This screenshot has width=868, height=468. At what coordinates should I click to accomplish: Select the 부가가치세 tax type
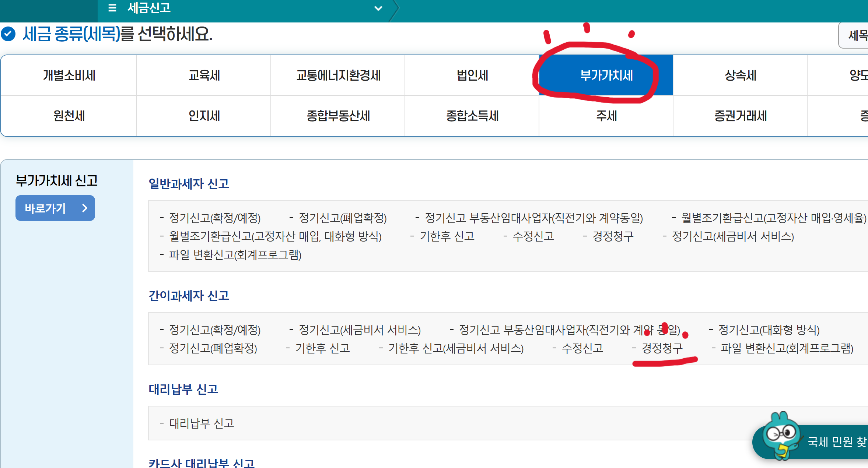[x=605, y=75]
